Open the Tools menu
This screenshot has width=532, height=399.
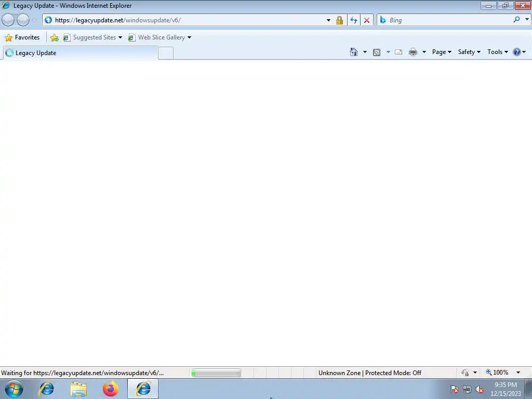pos(497,52)
